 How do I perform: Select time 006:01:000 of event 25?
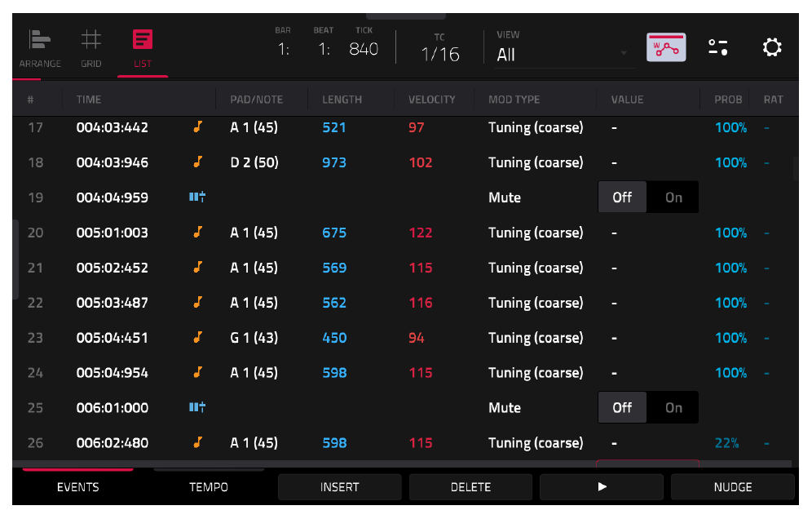tap(112, 408)
